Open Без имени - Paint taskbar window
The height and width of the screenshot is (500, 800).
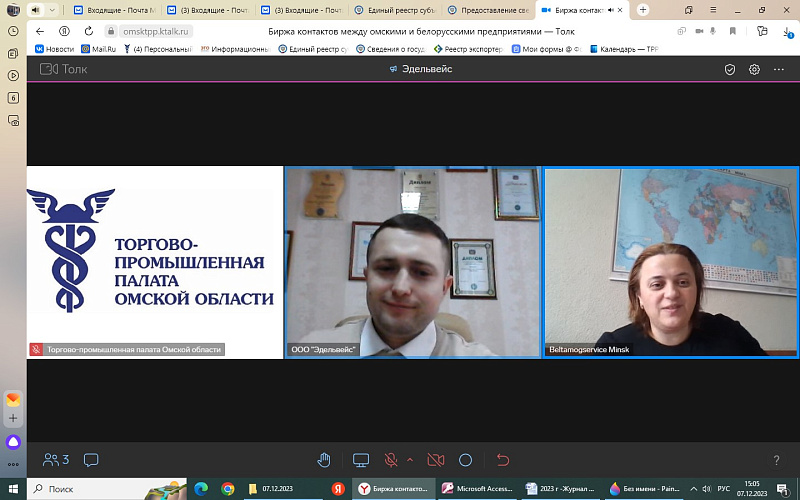[x=645, y=489]
